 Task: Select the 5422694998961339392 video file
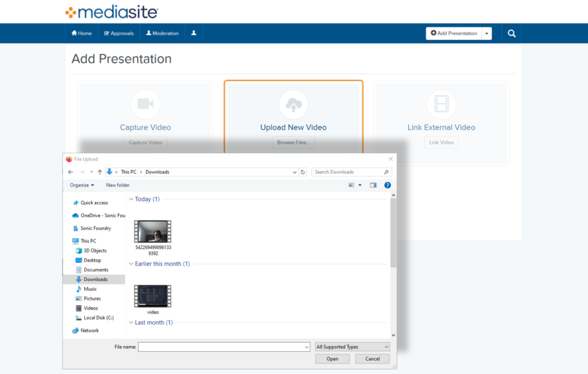tap(153, 238)
